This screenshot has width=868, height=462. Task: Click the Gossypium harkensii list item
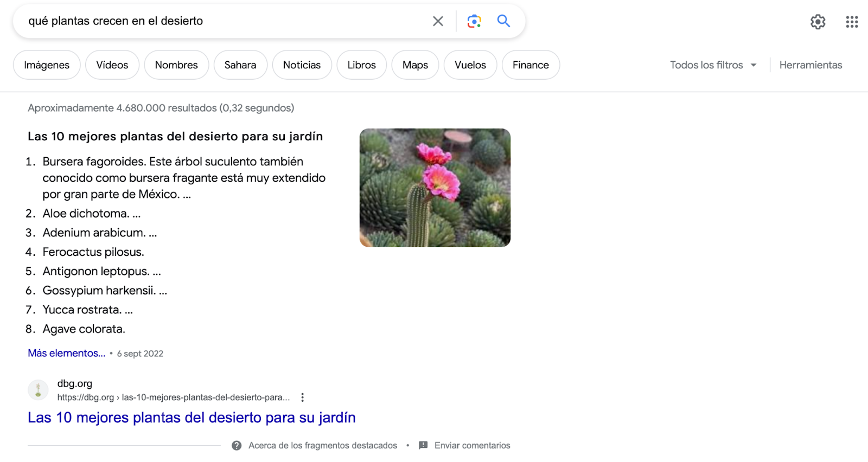[105, 291]
